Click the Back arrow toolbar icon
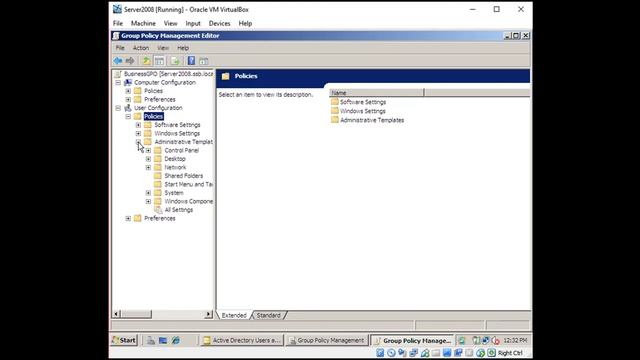Viewport: 640px width, 360px height. coord(118,61)
